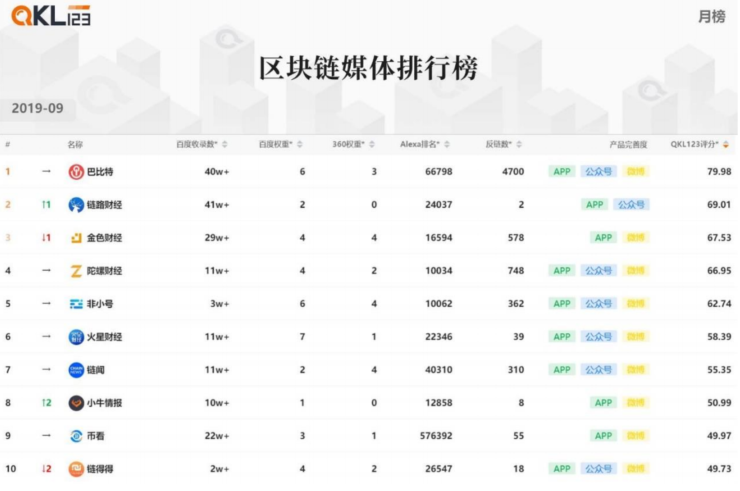Open the 非小号 name link

pos(100,304)
